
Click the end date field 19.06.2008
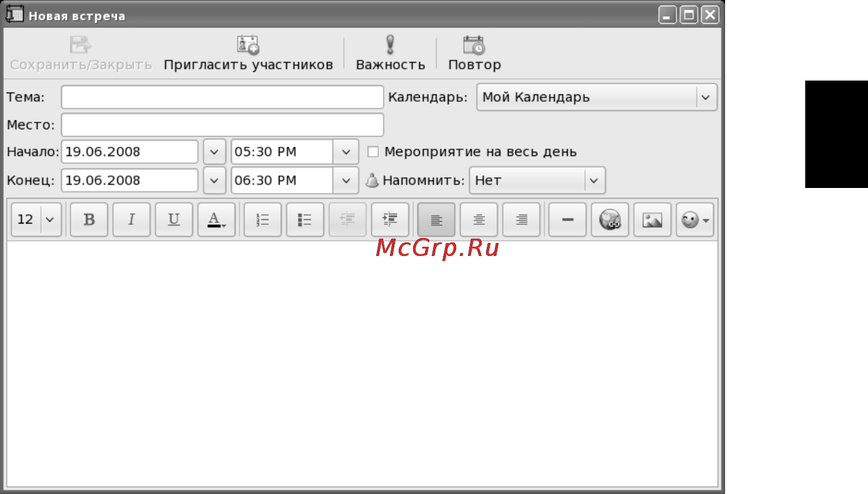pos(130,180)
